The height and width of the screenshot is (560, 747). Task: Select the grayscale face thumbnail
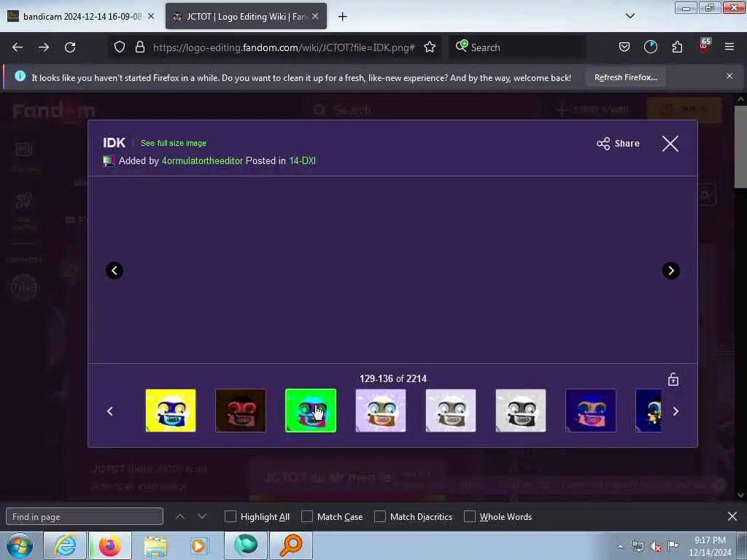tap(521, 411)
